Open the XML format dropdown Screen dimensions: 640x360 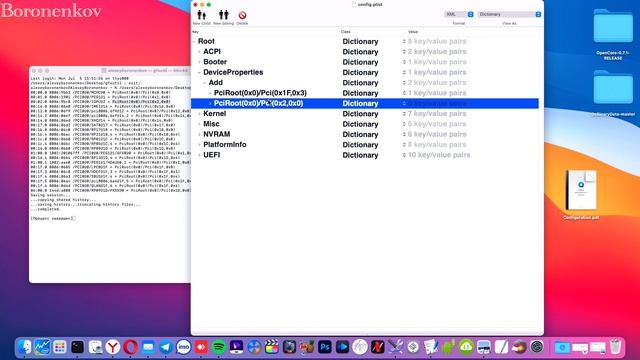click(x=459, y=14)
